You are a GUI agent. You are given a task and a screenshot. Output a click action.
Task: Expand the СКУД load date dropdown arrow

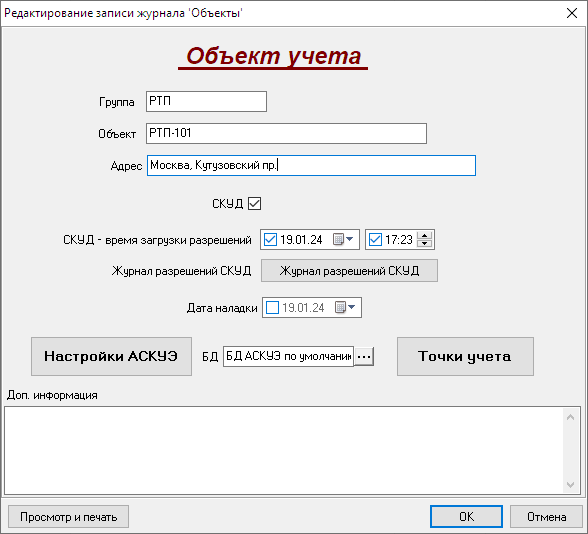pyautogui.click(x=350, y=239)
